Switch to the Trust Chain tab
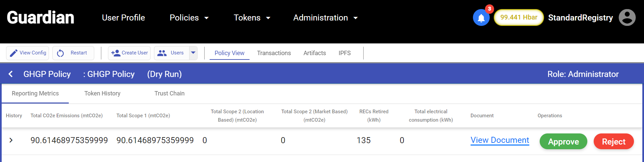Viewport: 644px width, 162px height. (x=169, y=93)
